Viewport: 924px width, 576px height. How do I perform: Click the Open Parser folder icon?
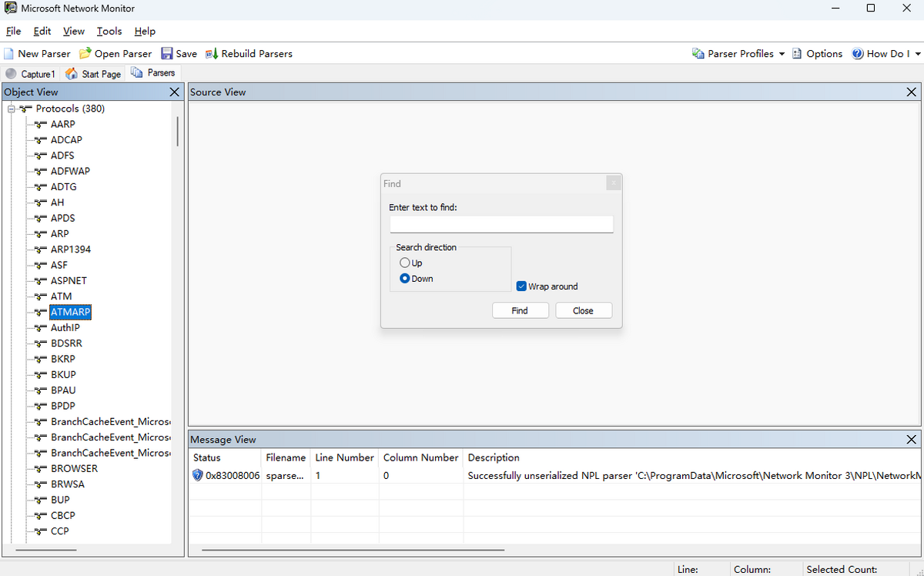coord(85,54)
